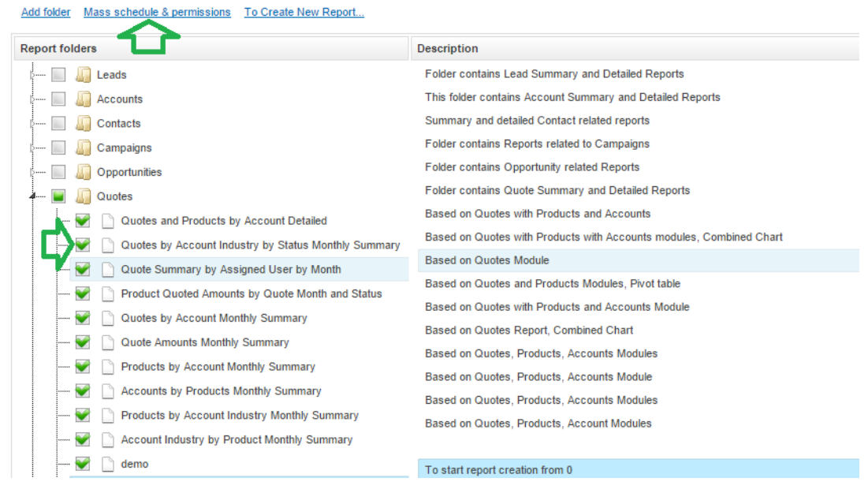The width and height of the screenshot is (868, 493).
Task: Click the Quotes folder icon
Action: (84, 196)
